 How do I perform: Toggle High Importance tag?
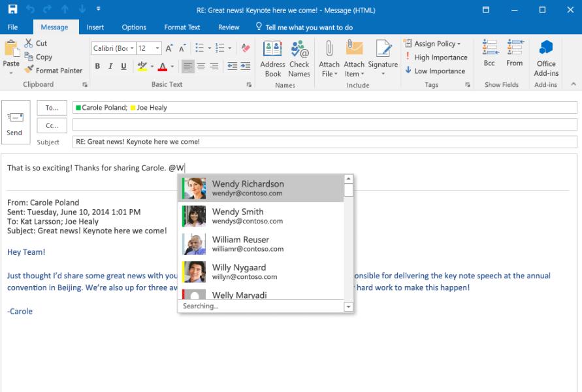[x=436, y=57]
